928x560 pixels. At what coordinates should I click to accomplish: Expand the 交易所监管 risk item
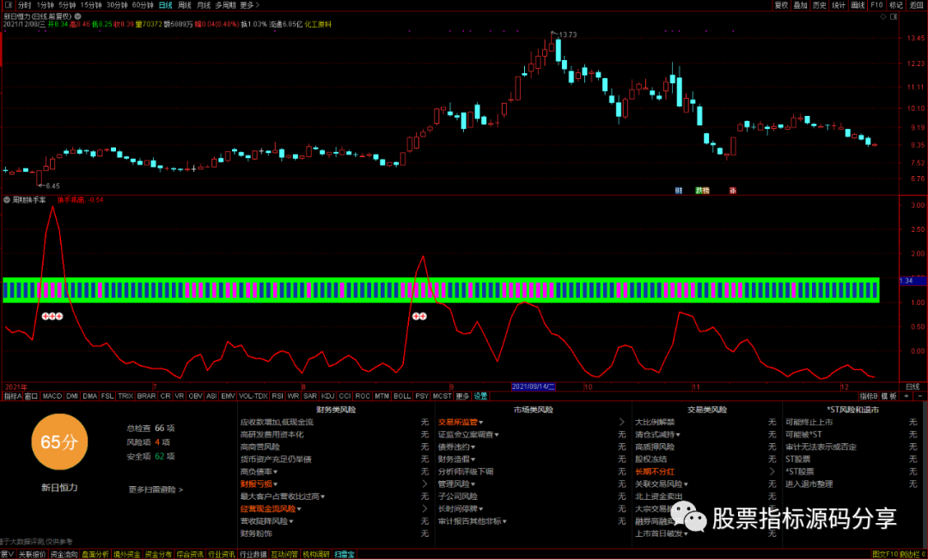[x=461, y=423]
